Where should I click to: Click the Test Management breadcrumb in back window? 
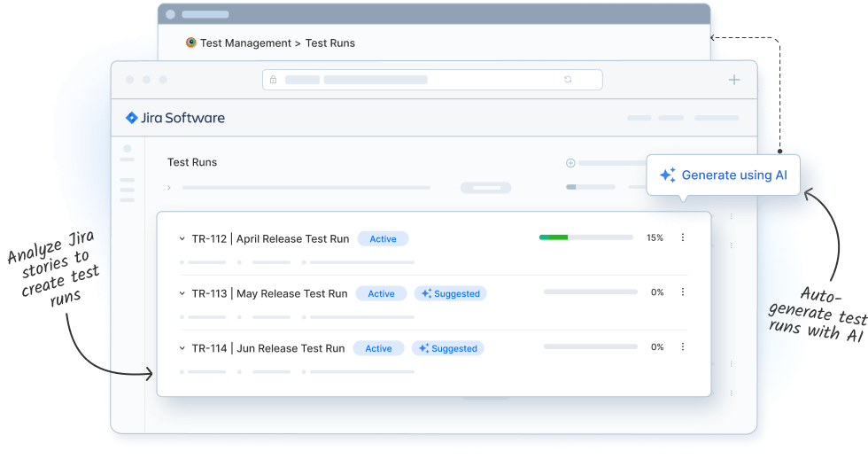pos(245,43)
